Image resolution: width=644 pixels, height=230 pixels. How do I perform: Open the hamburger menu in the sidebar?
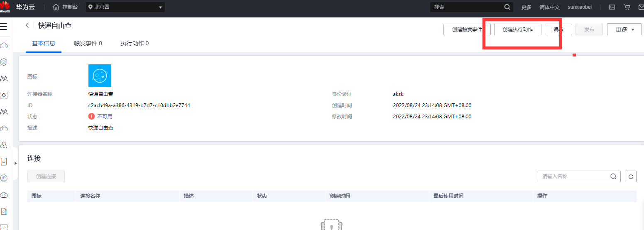(3, 27)
